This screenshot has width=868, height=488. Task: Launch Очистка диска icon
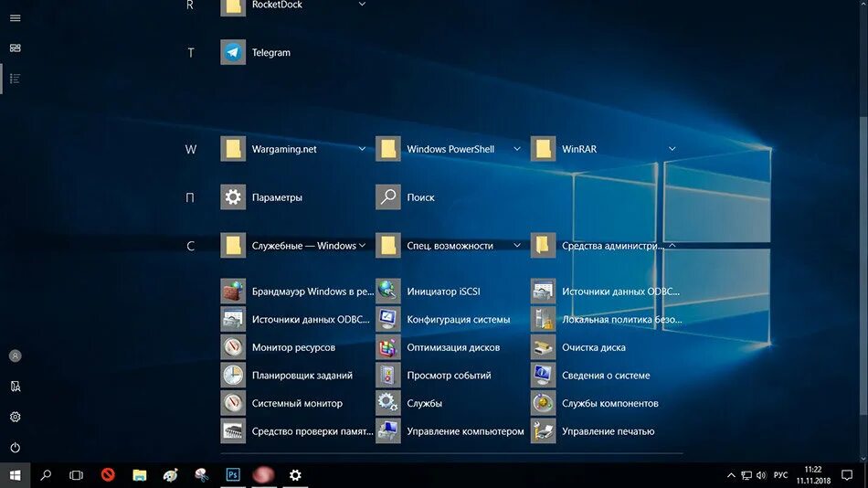coord(543,347)
